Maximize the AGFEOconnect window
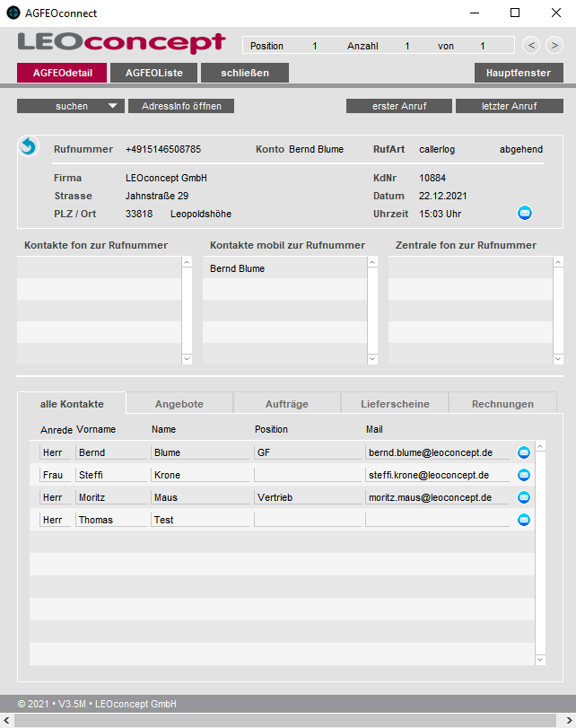This screenshot has width=576, height=728. 515,13
